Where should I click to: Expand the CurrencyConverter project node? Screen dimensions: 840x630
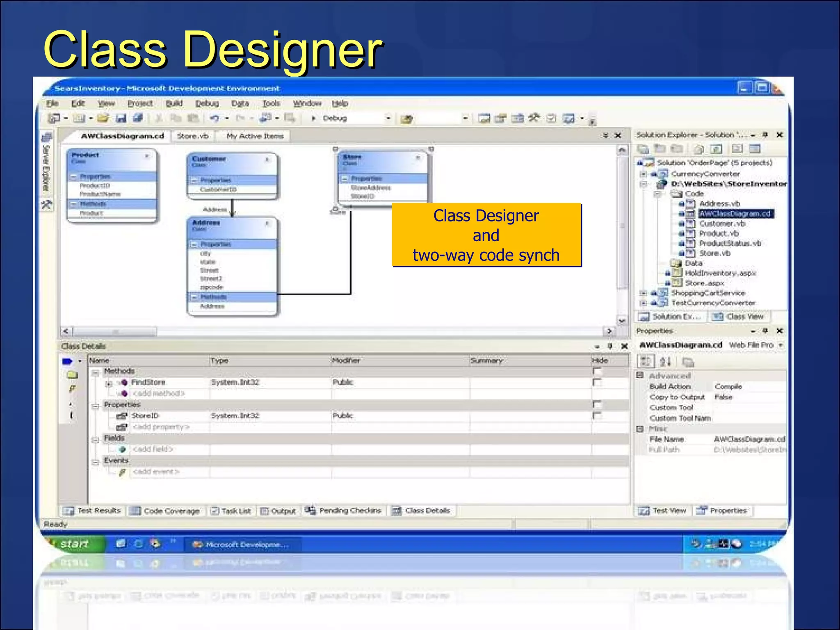(644, 174)
